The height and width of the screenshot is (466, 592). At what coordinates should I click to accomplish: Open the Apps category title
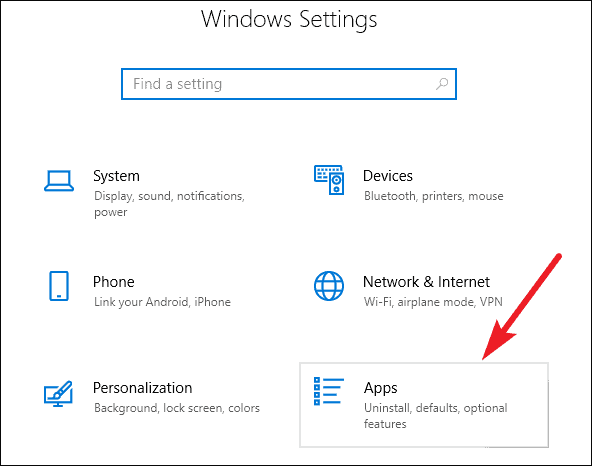(x=381, y=388)
